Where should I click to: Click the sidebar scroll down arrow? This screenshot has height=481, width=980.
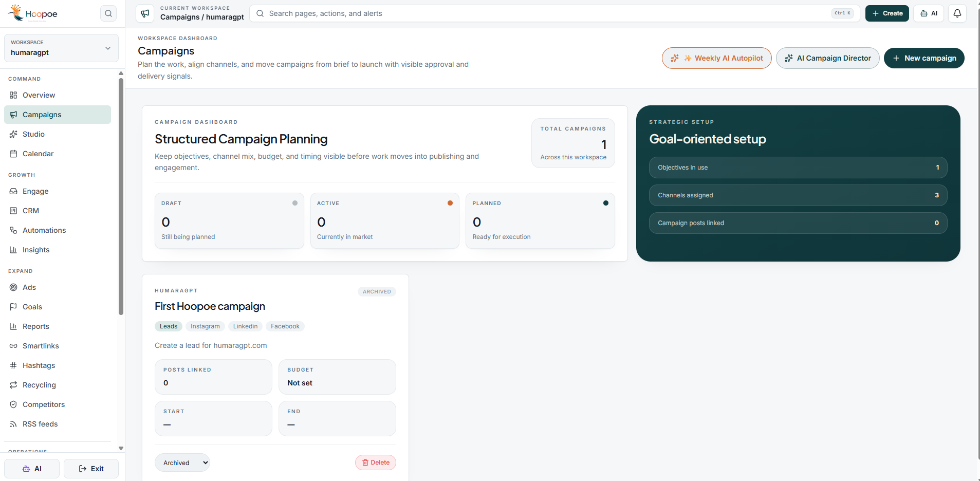[121, 448]
